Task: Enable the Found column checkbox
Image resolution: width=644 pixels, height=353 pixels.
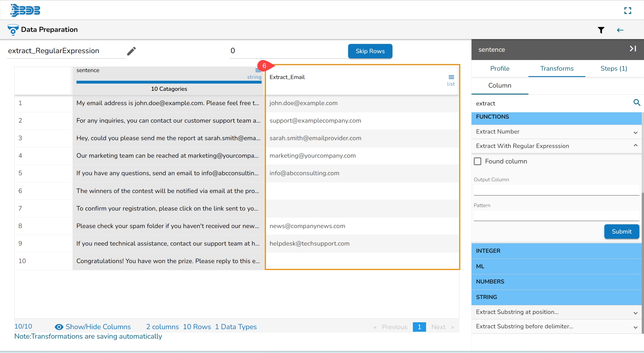Action: pyautogui.click(x=478, y=161)
